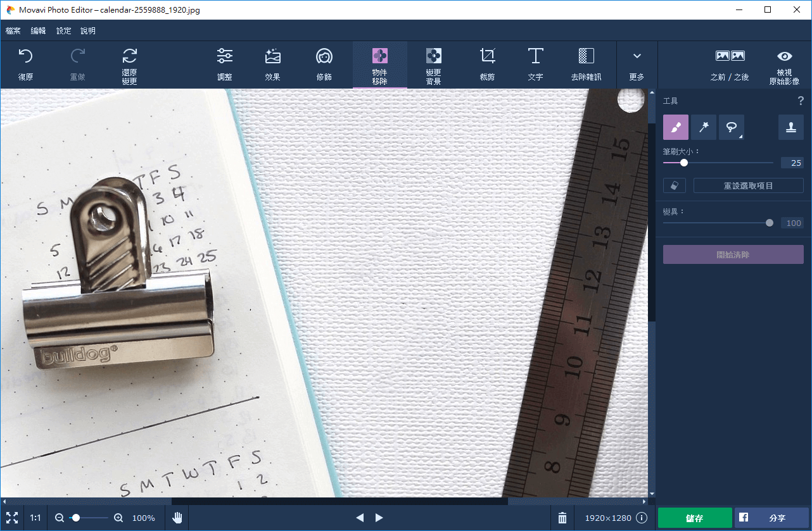Open the 變更背景 background tool
Viewport: 812px width, 531px height.
pyautogui.click(x=433, y=65)
